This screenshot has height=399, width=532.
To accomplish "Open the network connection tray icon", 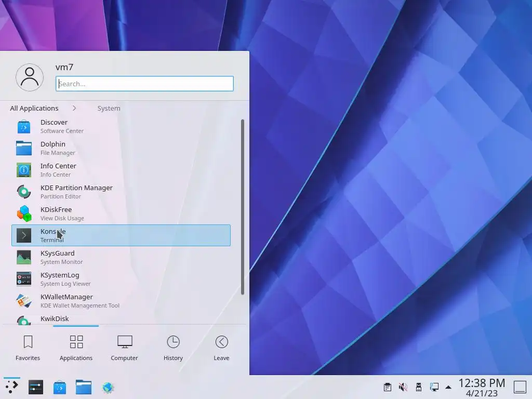I will [434, 387].
